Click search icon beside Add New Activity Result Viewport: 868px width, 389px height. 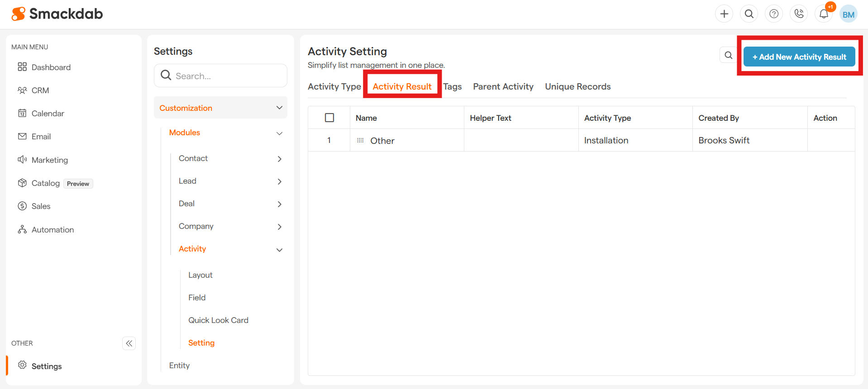tap(728, 55)
